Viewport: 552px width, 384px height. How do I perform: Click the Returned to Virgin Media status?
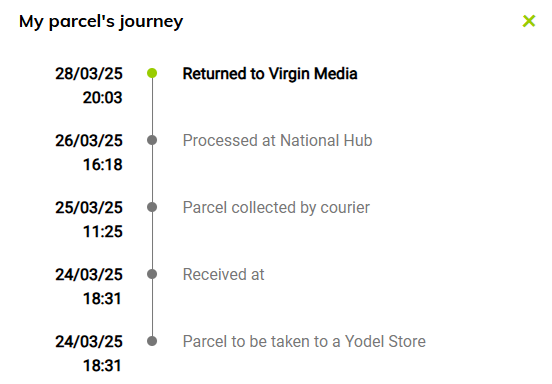point(270,74)
